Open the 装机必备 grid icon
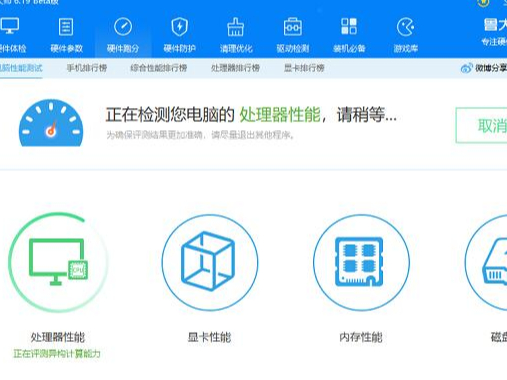 [x=349, y=26]
